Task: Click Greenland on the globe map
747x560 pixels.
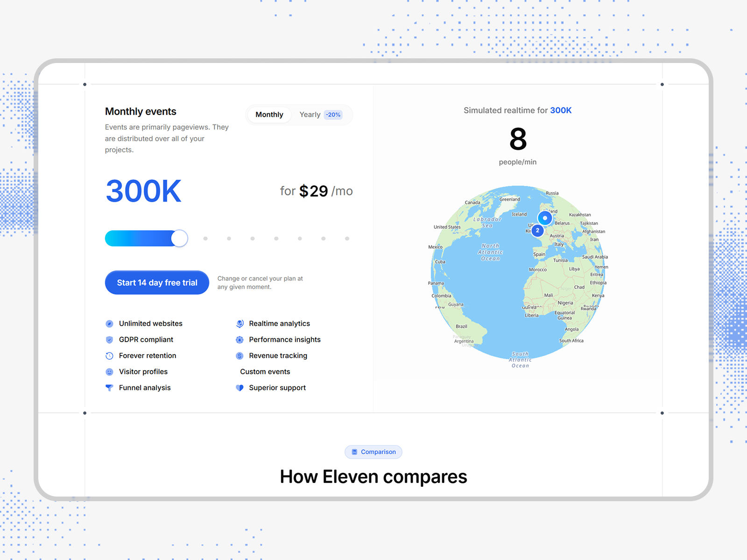Action: [x=509, y=199]
